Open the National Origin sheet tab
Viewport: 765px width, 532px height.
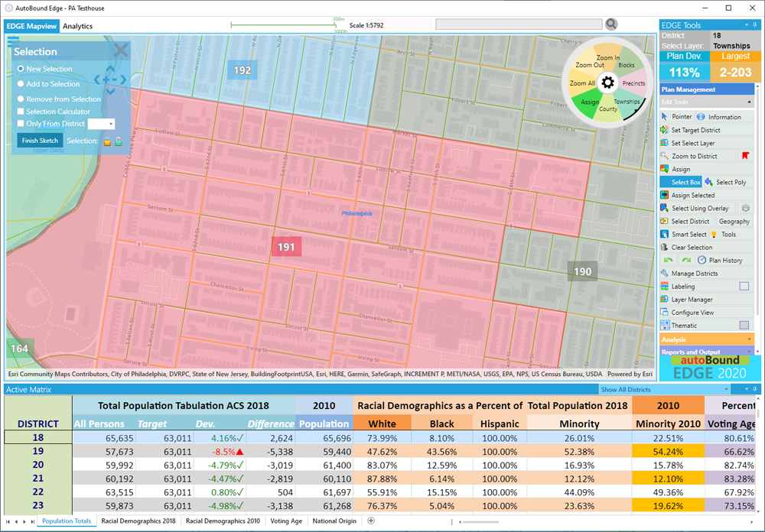(x=334, y=521)
